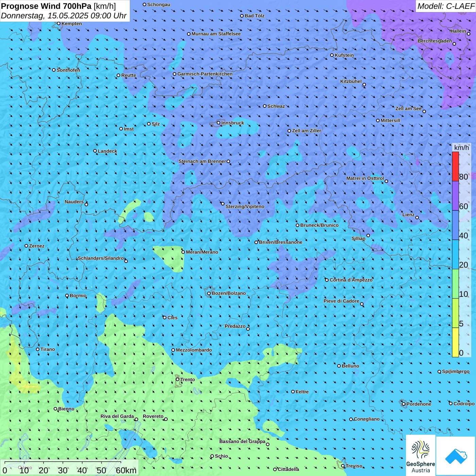Screen dimensions: 476x476
Task: Click the 'Lienz' city label
Action: 408,215
